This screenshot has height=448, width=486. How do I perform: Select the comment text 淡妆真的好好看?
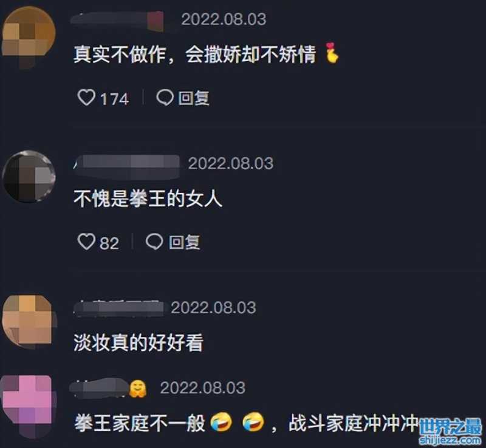pyautogui.click(x=139, y=342)
